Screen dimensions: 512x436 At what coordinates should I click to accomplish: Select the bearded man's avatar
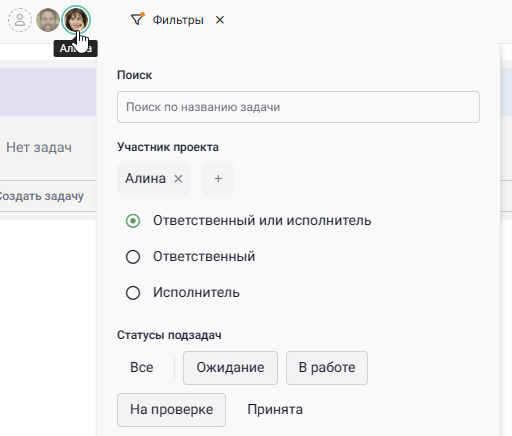tap(48, 20)
